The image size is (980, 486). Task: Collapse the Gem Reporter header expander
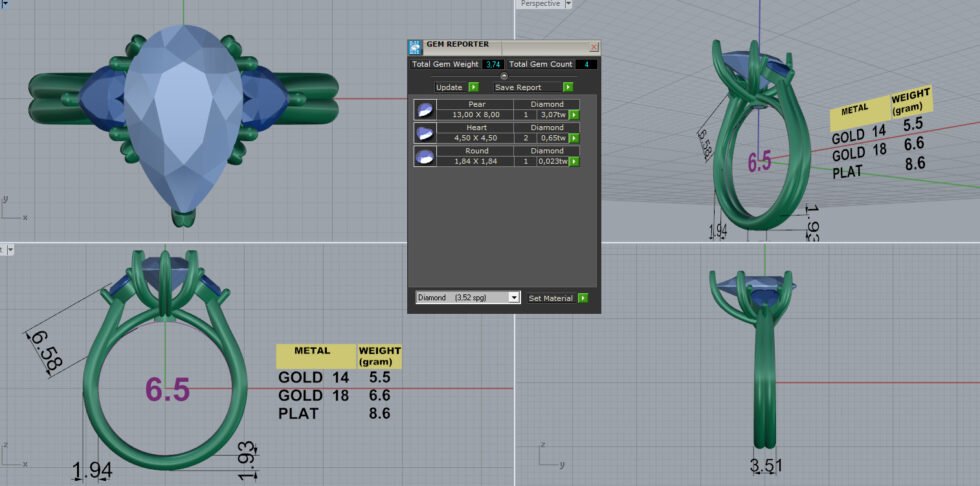click(503, 76)
